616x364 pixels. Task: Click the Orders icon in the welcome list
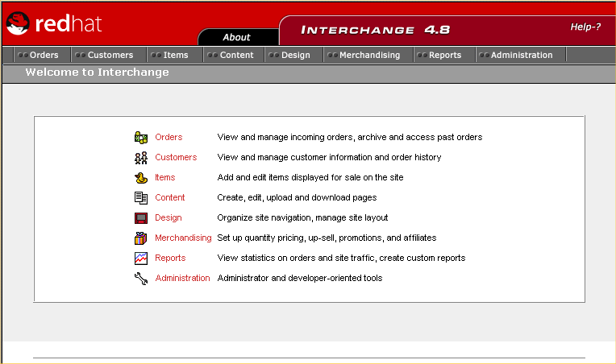tap(141, 137)
